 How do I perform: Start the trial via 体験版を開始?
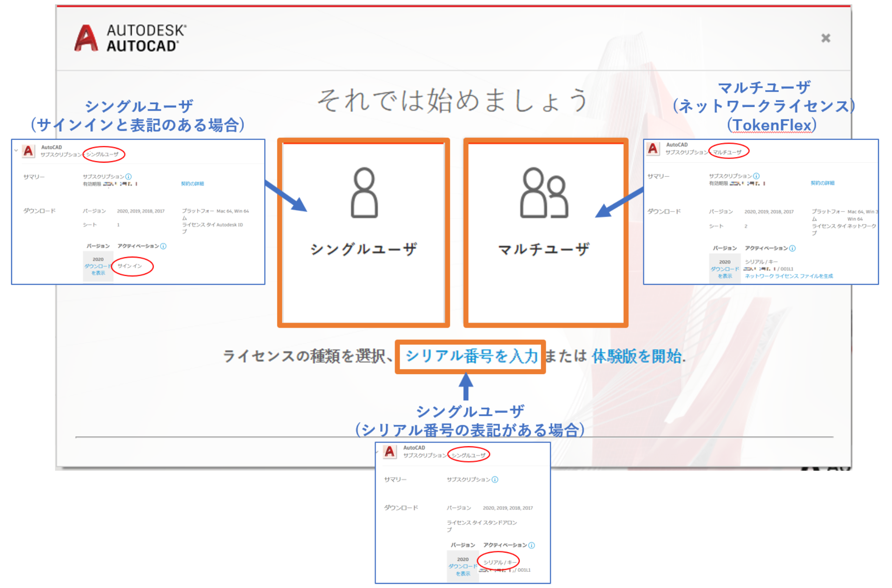coord(637,357)
